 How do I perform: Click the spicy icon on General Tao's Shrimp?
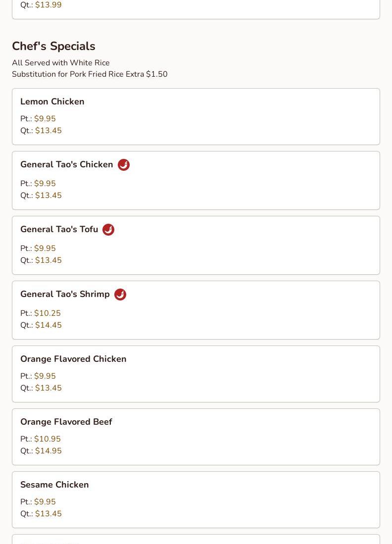[120, 295]
